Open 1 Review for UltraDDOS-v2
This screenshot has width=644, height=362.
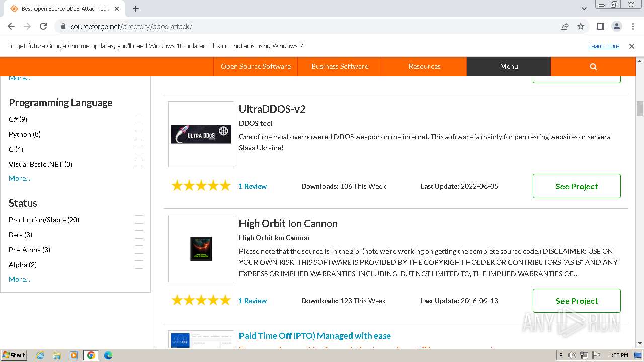point(253,186)
